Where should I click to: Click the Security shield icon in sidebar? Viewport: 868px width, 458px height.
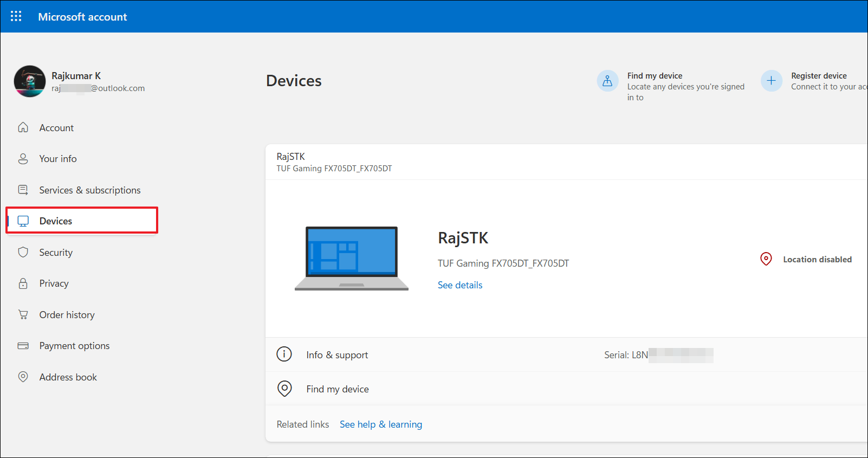click(x=23, y=253)
